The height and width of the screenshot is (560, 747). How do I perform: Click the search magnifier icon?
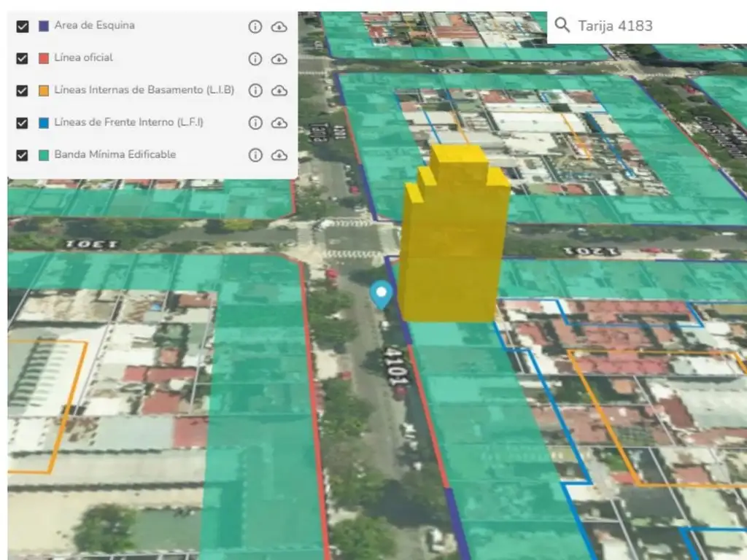(562, 26)
